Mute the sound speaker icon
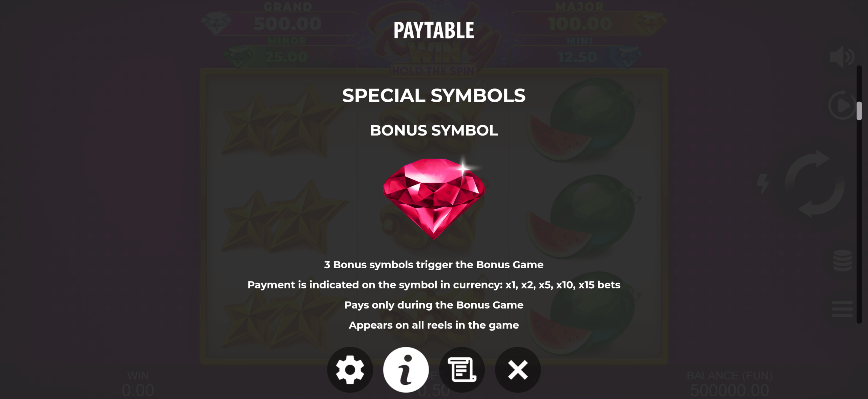This screenshot has width=868, height=399. (842, 57)
